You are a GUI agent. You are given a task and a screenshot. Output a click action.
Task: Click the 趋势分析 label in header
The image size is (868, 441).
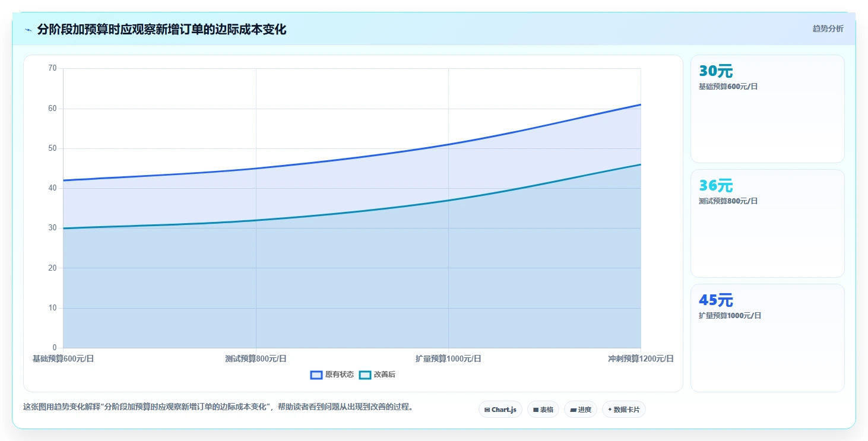click(828, 28)
